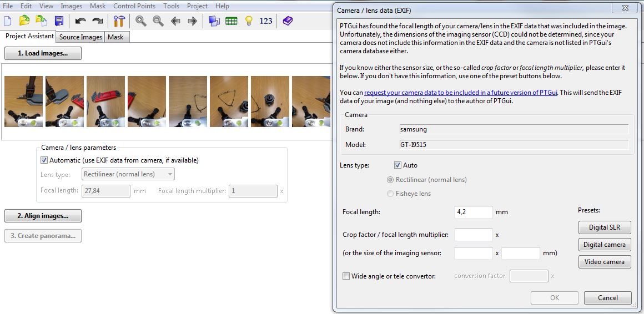Save the project with floppy disk icon
Viewport: 644px width, 314px height.
click(x=59, y=21)
